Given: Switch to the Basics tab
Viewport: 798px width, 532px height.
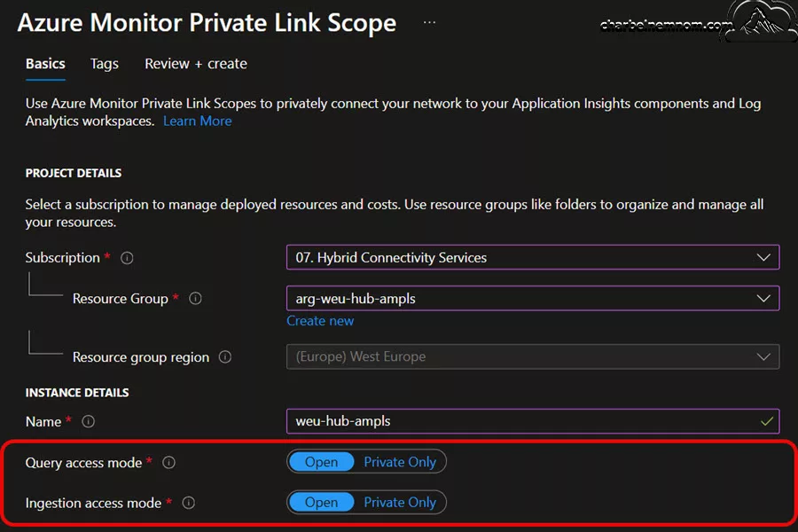Looking at the screenshot, I should (x=45, y=64).
